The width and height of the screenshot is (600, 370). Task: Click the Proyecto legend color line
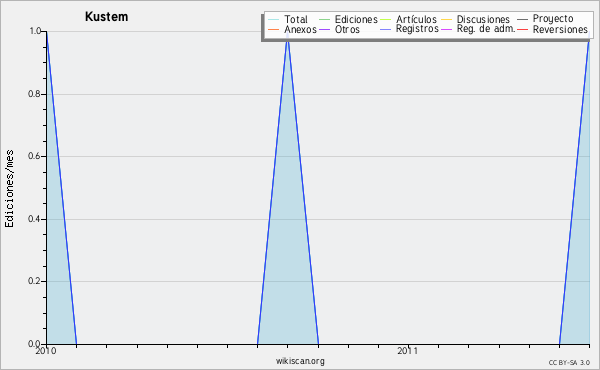(522, 20)
